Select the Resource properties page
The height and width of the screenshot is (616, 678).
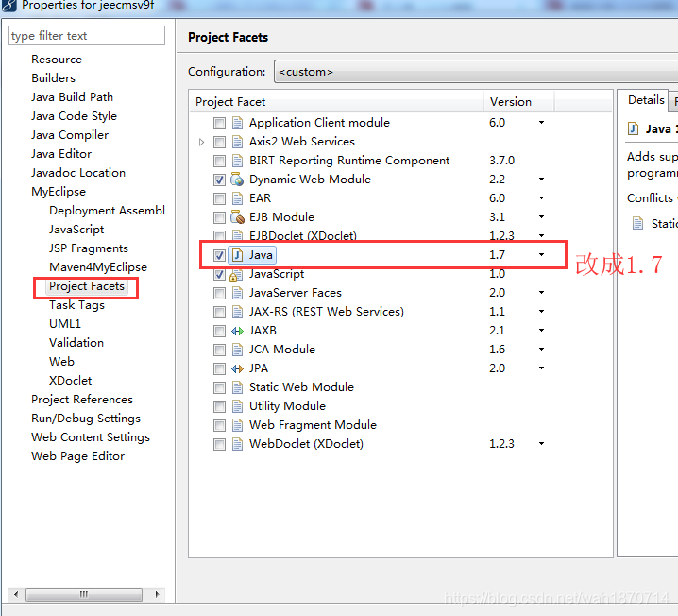(x=57, y=60)
